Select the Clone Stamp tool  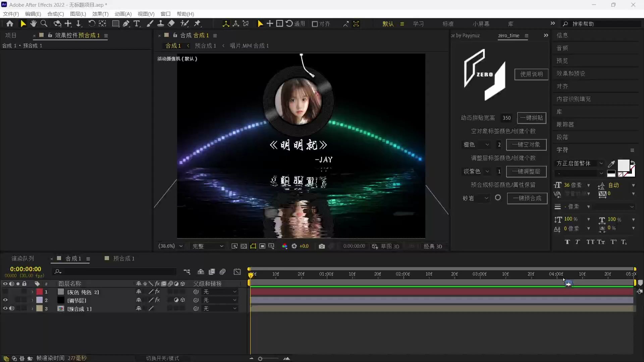(x=161, y=24)
